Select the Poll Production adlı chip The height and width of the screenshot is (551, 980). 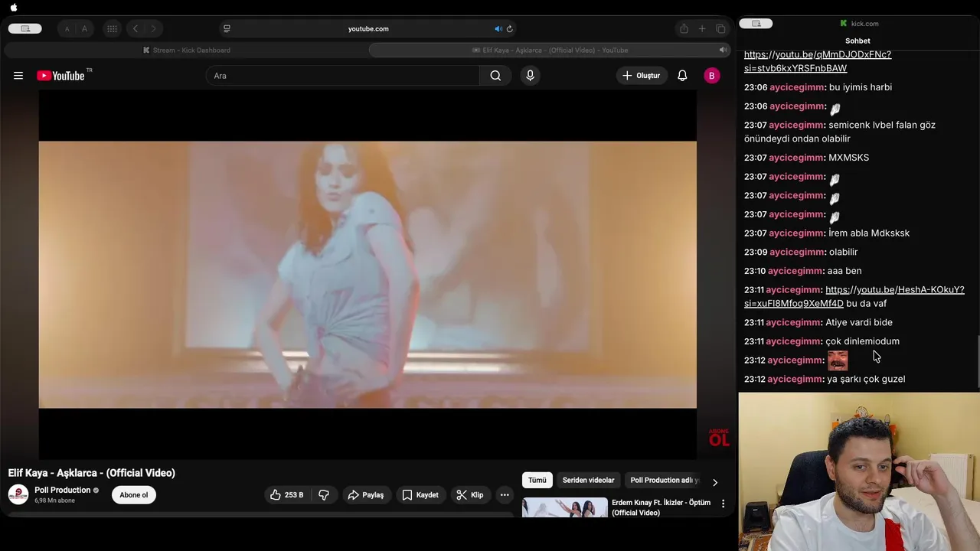[663, 481]
